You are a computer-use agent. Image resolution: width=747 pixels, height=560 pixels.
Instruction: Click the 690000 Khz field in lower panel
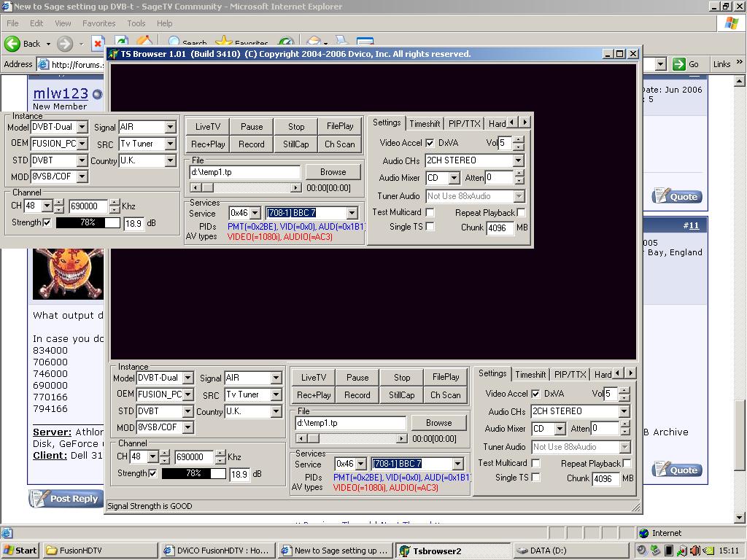pos(194,457)
